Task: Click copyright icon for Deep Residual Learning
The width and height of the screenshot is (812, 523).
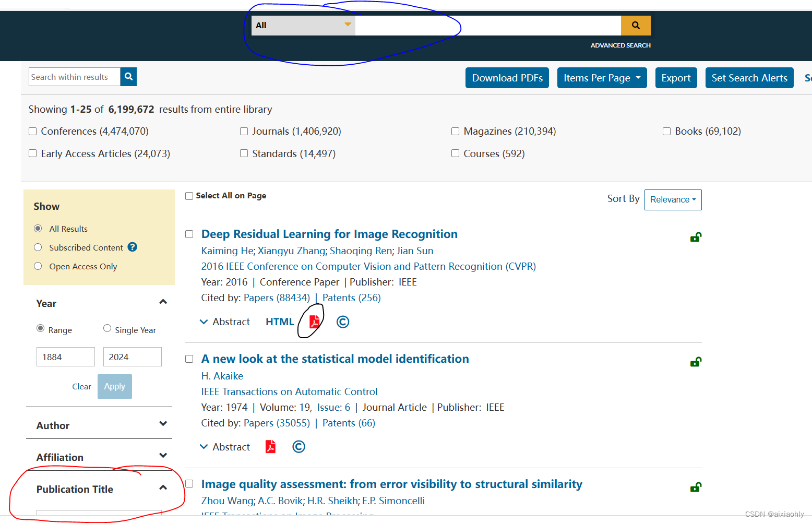Action: [343, 322]
